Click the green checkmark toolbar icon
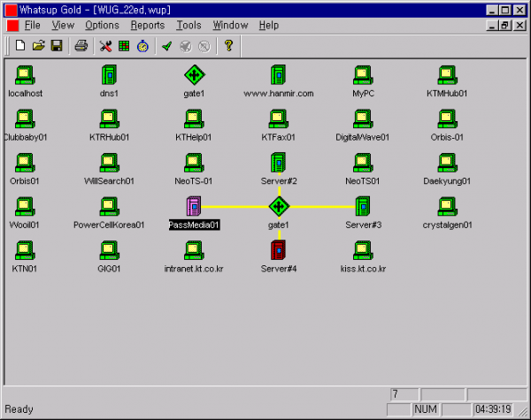531x420 pixels. coord(167,46)
